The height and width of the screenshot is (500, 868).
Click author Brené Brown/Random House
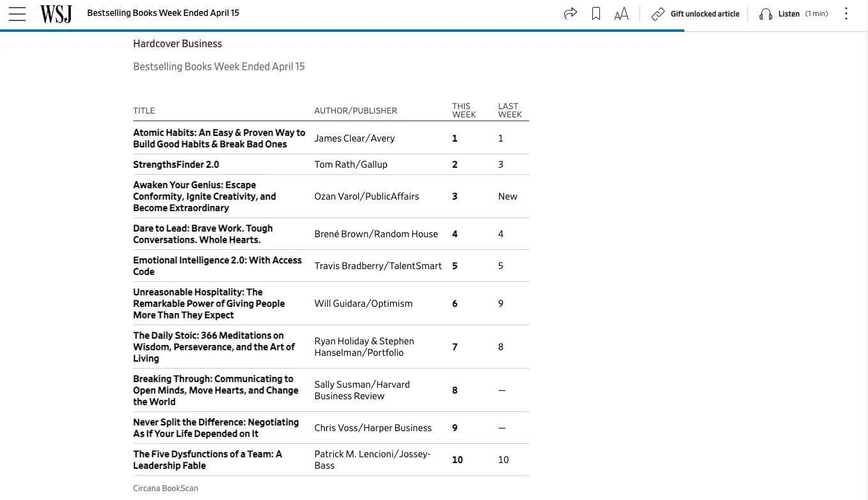coord(376,234)
